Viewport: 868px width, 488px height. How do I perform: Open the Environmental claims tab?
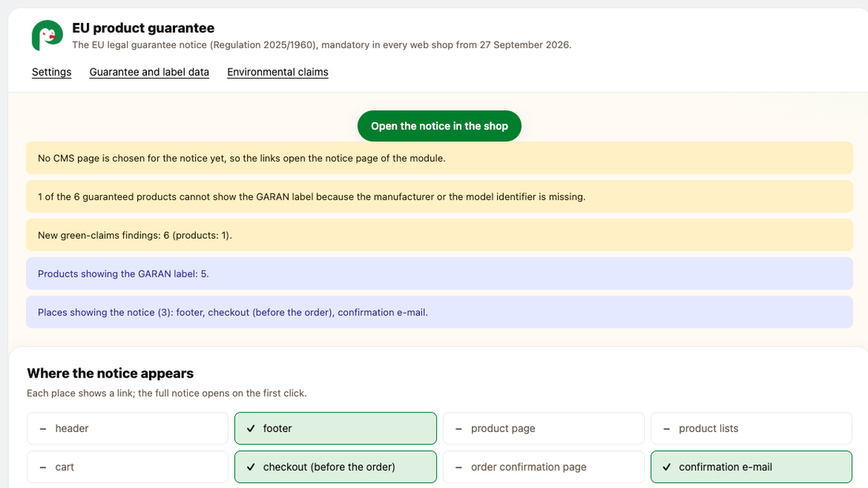point(277,72)
